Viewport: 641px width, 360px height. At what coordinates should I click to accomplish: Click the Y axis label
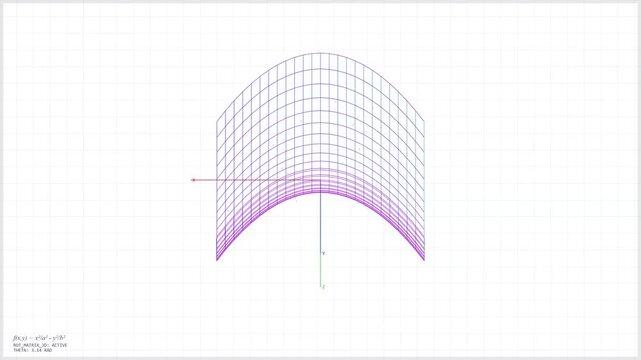323,254
